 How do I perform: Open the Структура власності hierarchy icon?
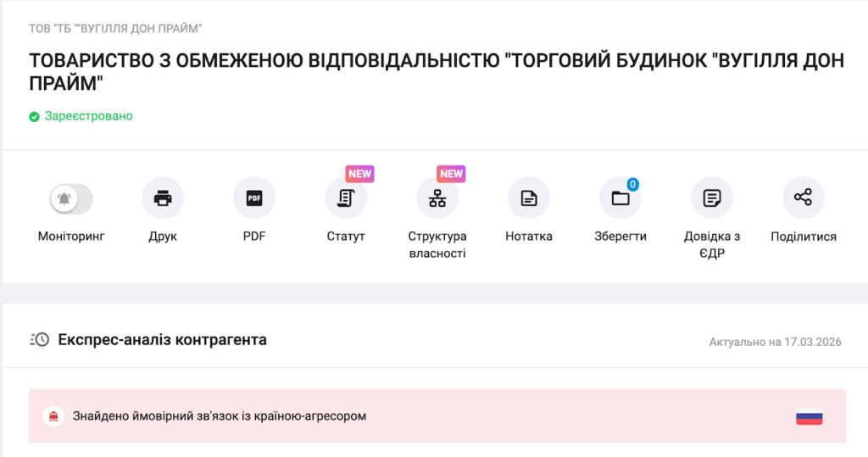pyautogui.click(x=437, y=198)
